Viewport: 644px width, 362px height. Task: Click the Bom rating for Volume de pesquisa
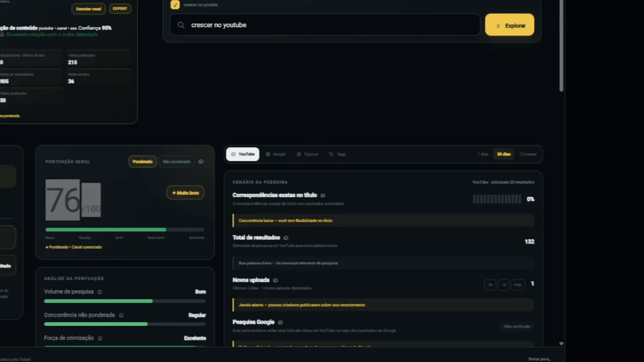(200, 292)
